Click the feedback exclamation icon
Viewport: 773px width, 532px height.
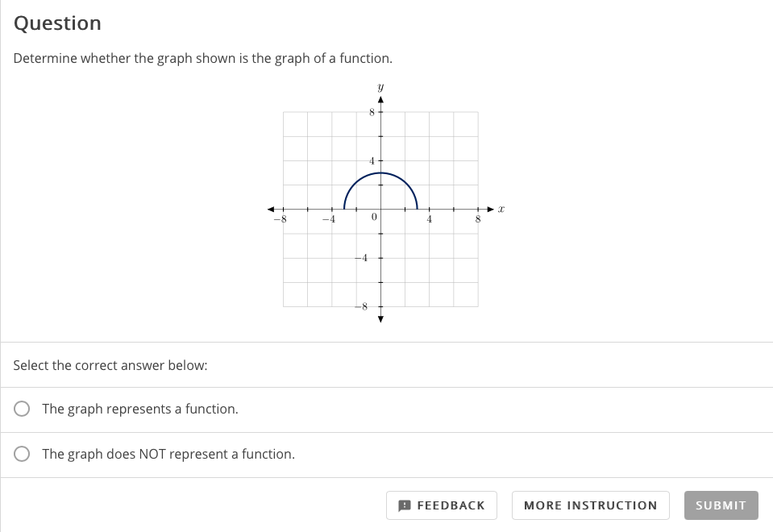click(x=404, y=505)
